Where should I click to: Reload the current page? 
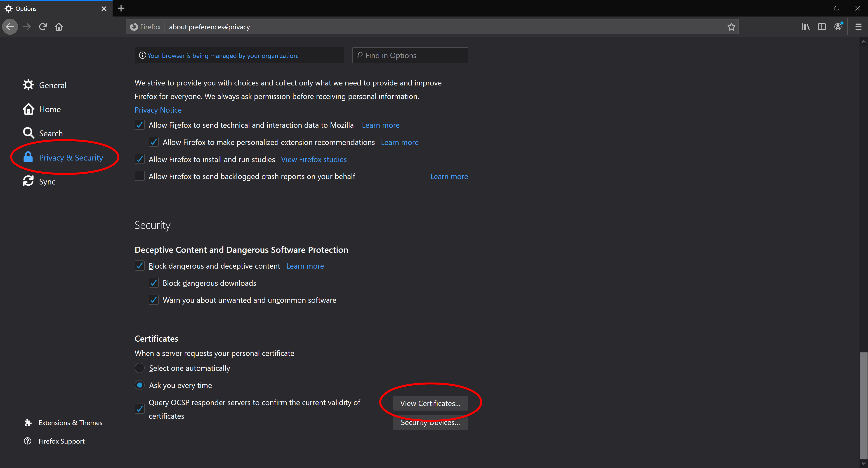pyautogui.click(x=43, y=27)
